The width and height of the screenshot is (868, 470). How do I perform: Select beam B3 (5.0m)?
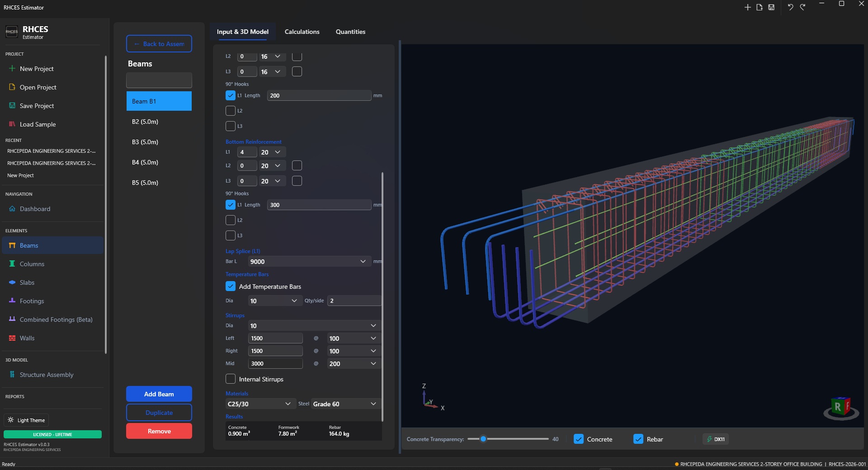[159, 142]
